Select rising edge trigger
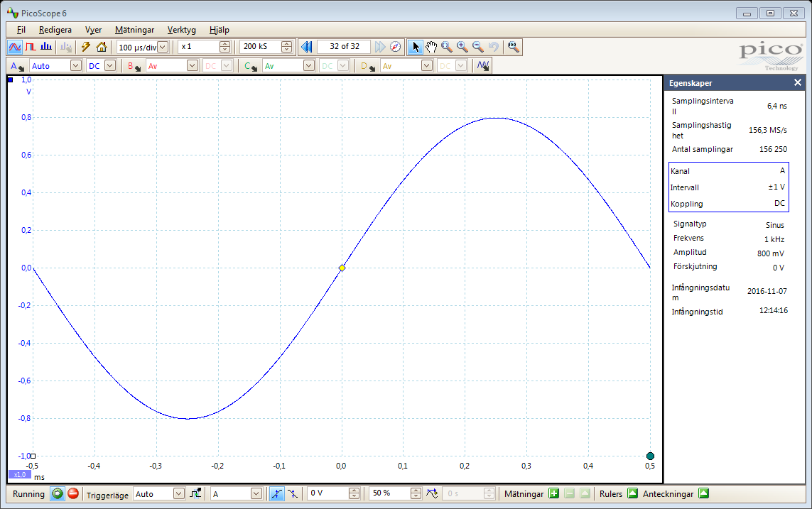Image resolution: width=812 pixels, height=509 pixels. [277, 493]
